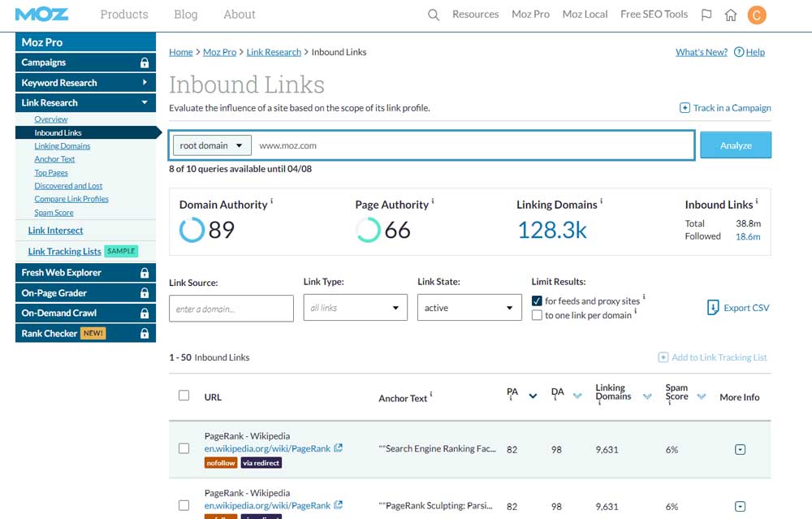This screenshot has height=519, width=812.
Task: Open the Products menu
Action: coord(124,15)
